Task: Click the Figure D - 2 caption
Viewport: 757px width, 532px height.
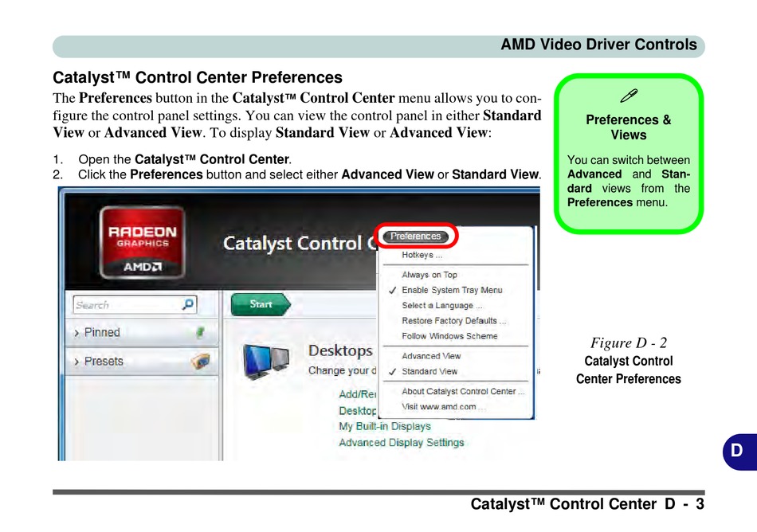Action: click(629, 343)
